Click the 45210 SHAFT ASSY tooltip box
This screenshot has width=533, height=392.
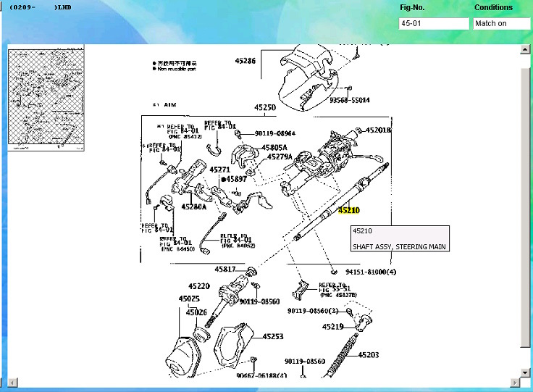[400, 238]
